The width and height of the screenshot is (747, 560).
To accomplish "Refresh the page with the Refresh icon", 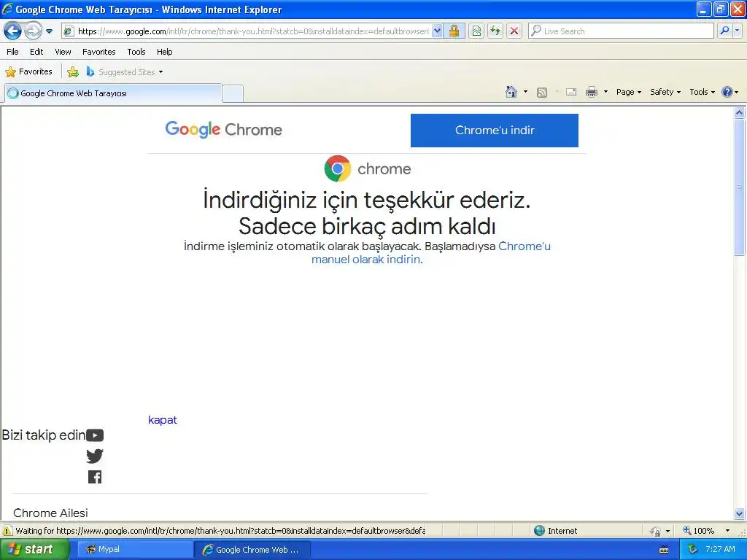I will point(495,31).
